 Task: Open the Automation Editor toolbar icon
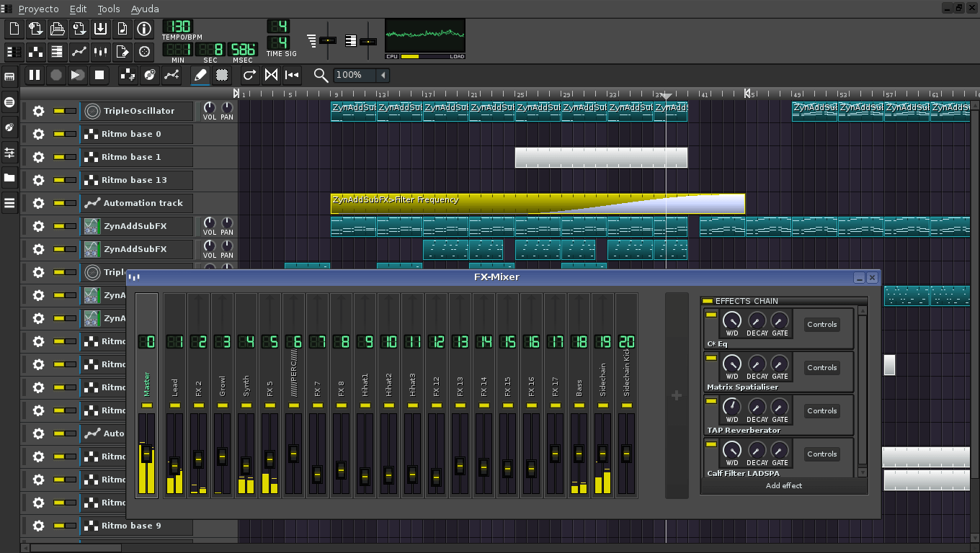(x=79, y=52)
